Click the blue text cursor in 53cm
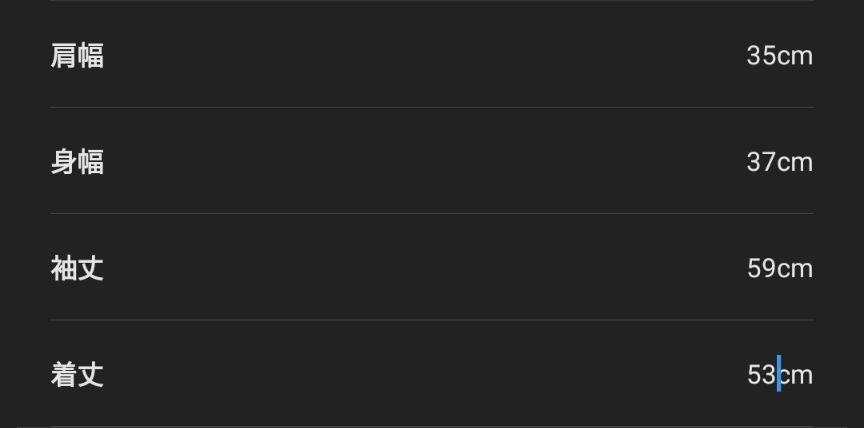 [779, 373]
